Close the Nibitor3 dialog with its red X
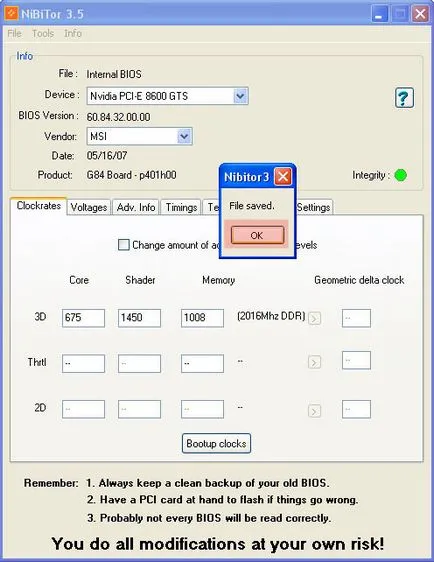 pos(283,176)
